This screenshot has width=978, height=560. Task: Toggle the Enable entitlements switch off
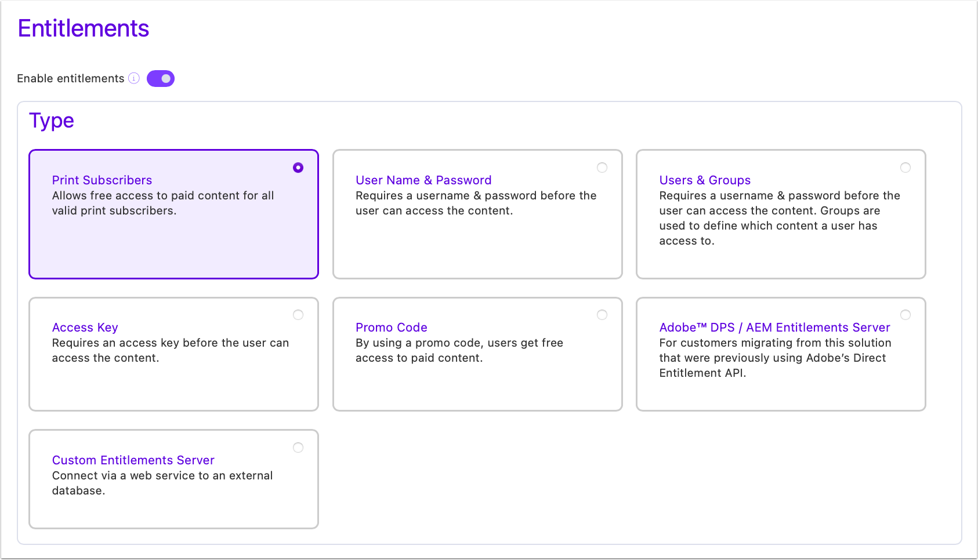click(161, 78)
